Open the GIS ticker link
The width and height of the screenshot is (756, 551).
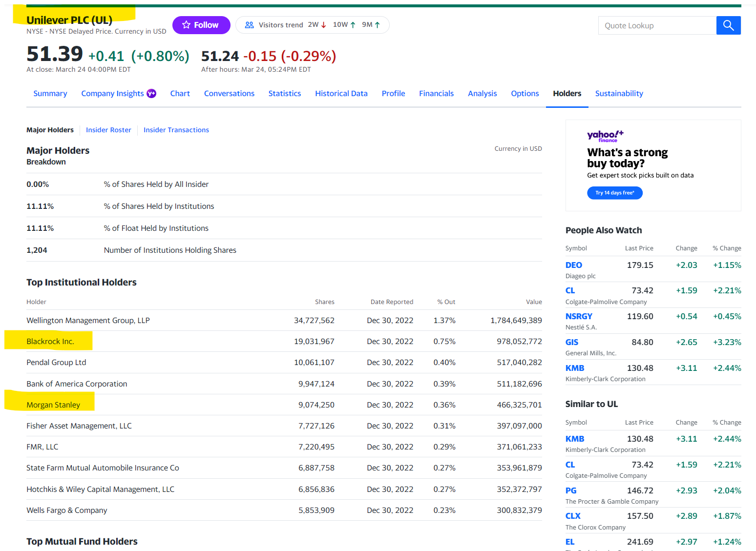pyautogui.click(x=572, y=342)
